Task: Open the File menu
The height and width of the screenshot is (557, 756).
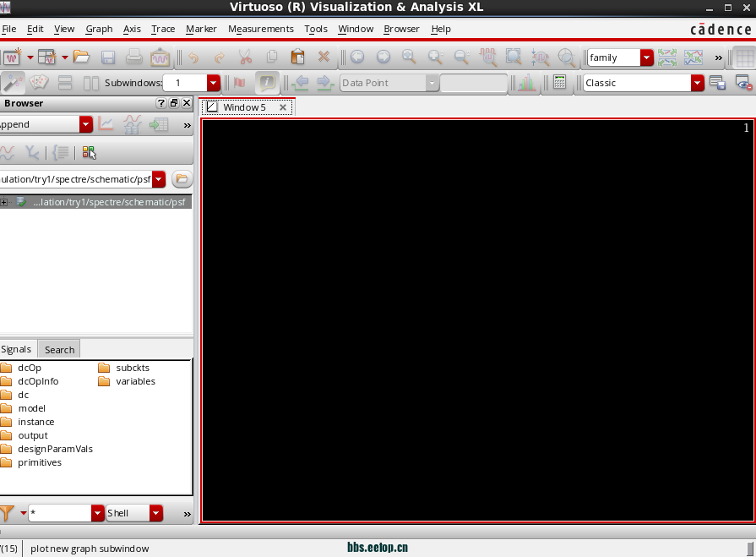Action: [x=8, y=29]
